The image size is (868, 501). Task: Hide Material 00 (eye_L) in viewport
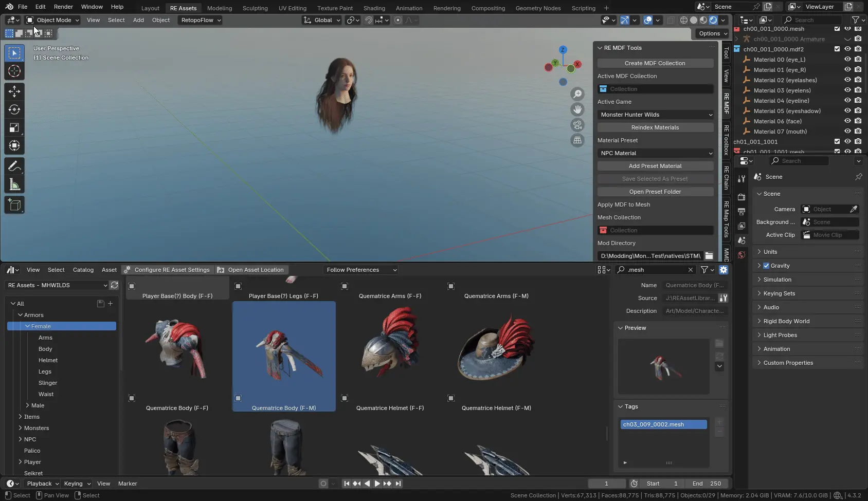pyautogui.click(x=847, y=60)
